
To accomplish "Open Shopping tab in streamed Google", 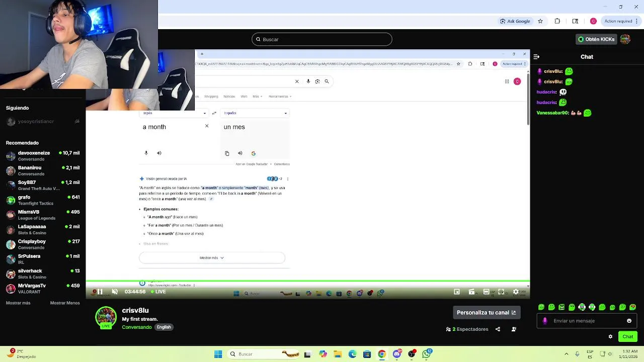I will tap(211, 97).
